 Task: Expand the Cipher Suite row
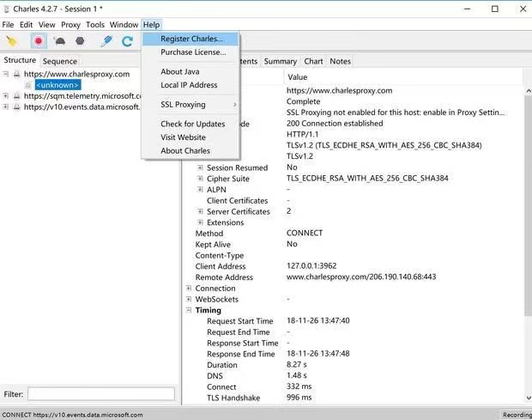pos(200,179)
